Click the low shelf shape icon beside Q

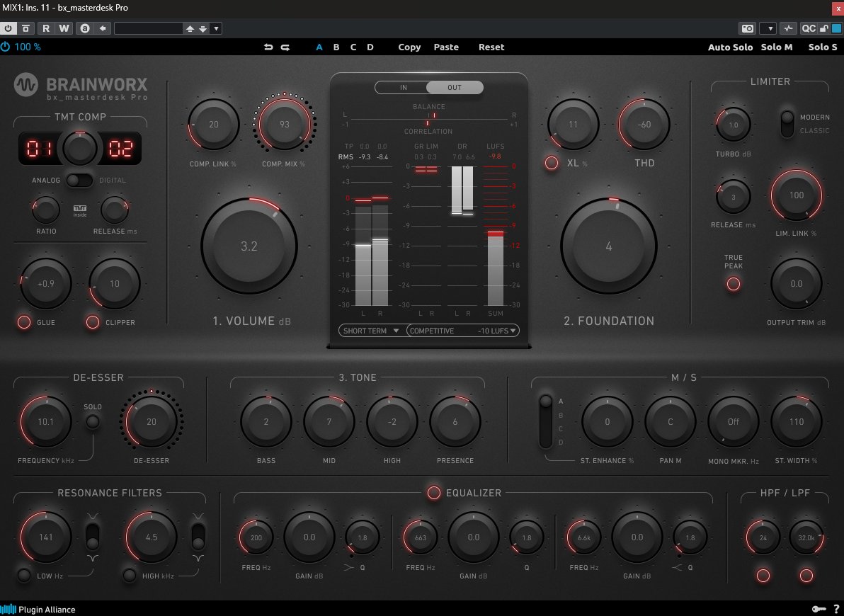pos(349,568)
